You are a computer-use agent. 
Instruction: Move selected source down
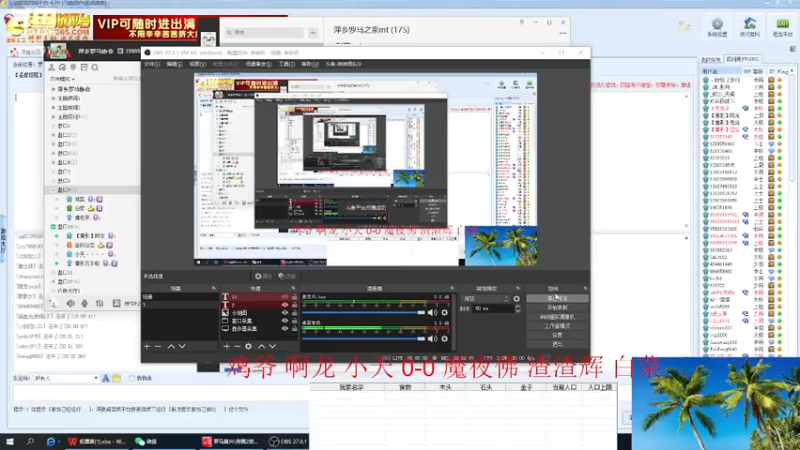click(272, 346)
